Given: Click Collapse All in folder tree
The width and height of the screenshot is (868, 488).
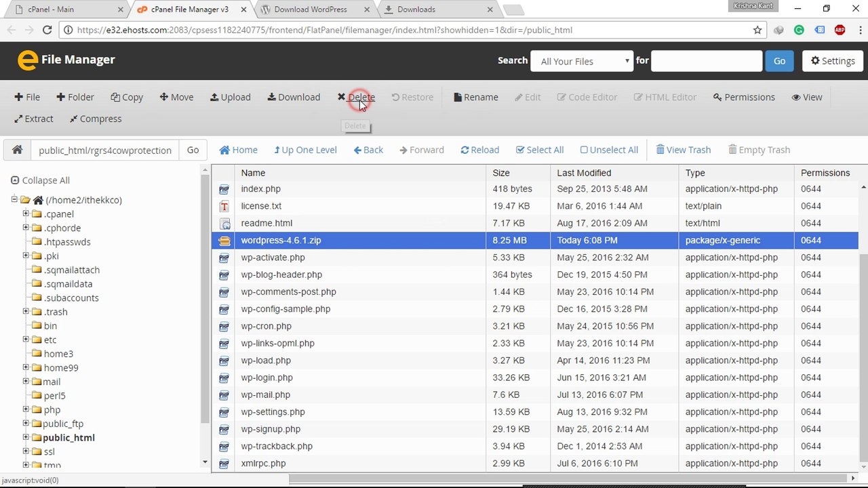Looking at the screenshot, I should (40, 180).
